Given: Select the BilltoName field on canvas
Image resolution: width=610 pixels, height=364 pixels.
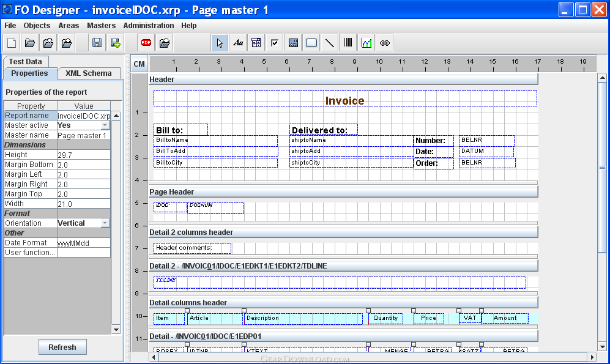Looking at the screenshot, I should pos(215,141).
